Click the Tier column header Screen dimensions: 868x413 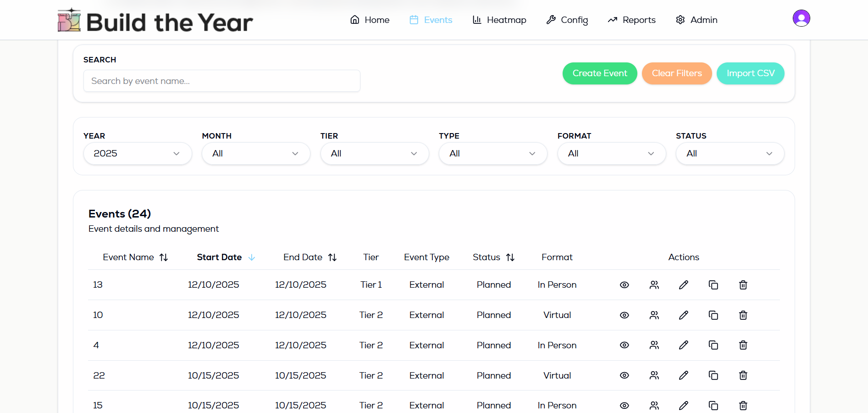(x=371, y=257)
